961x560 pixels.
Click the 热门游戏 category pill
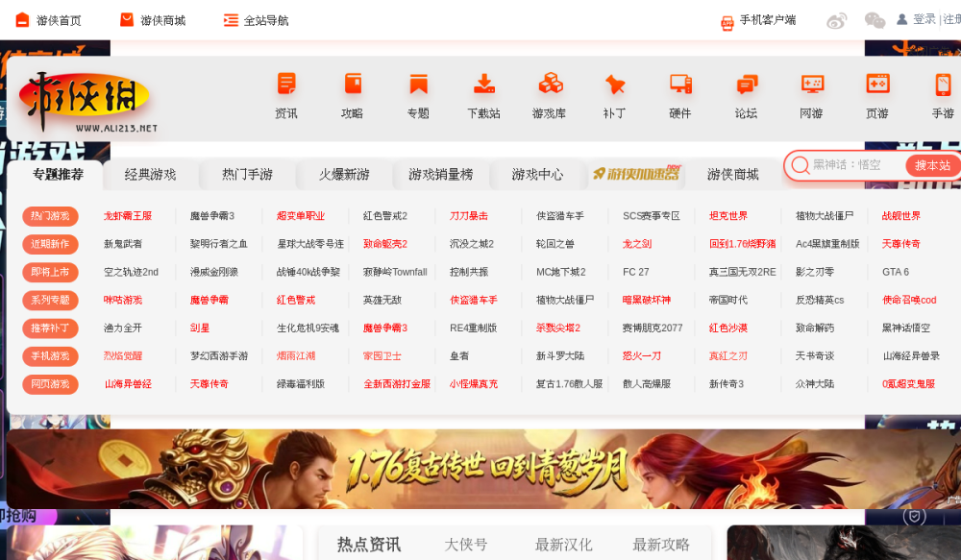[50, 216]
